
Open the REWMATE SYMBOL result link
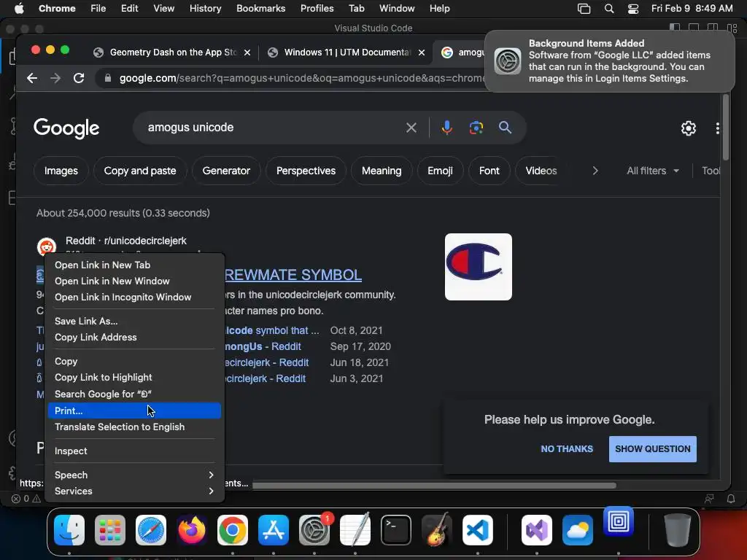(293, 275)
